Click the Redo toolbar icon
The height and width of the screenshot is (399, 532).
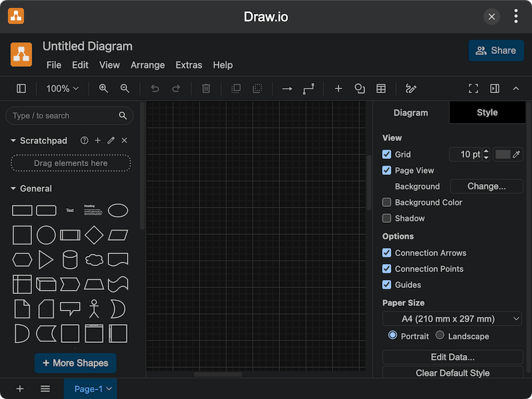pyautogui.click(x=176, y=88)
